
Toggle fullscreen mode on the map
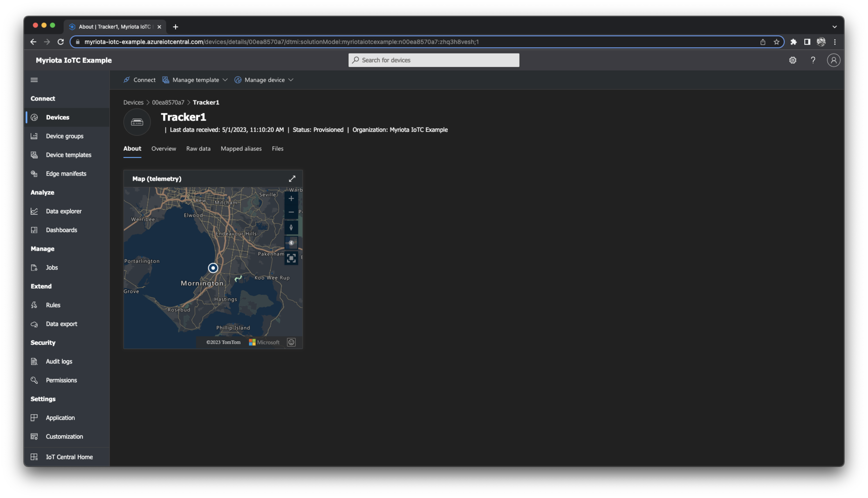(x=291, y=258)
